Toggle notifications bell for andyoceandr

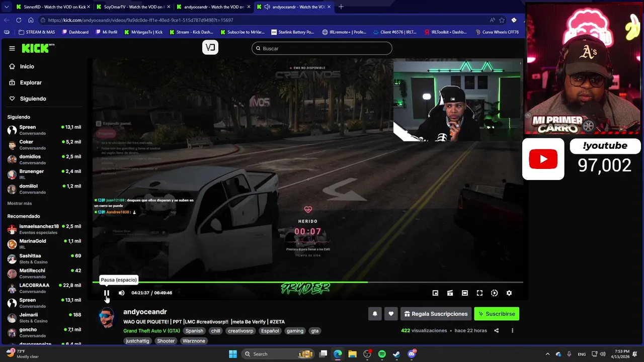[x=375, y=314]
